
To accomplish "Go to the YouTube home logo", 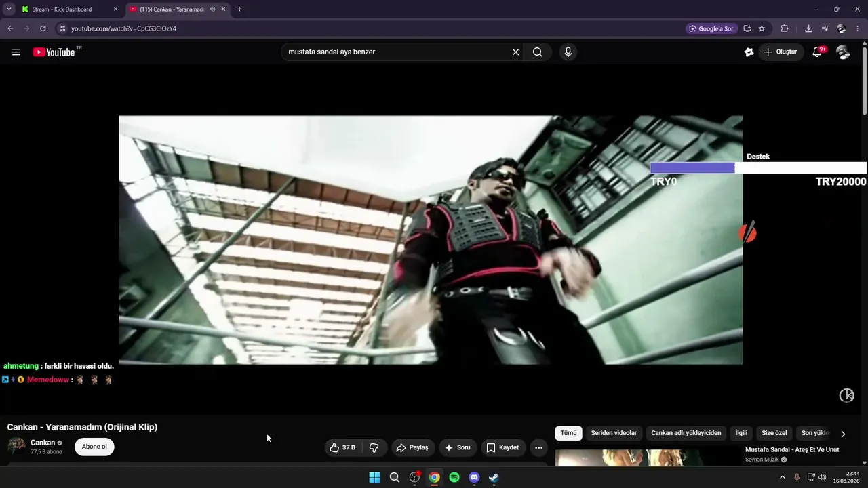I will click(54, 52).
